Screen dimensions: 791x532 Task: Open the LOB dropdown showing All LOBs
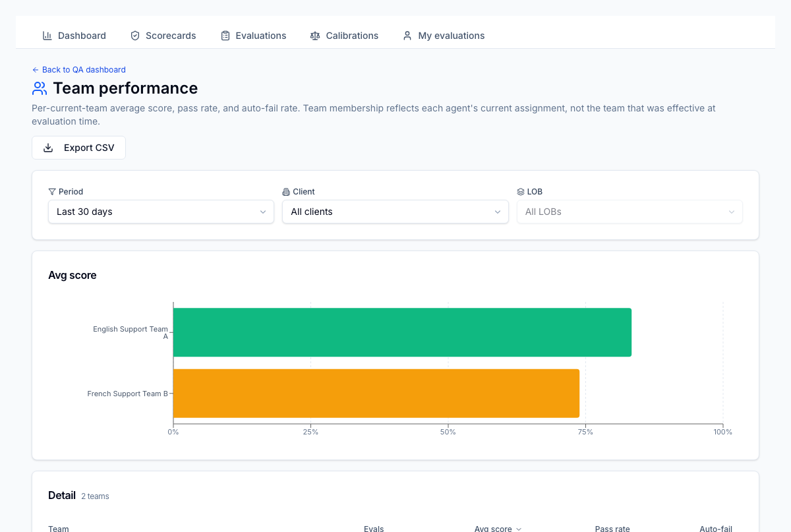pos(630,212)
